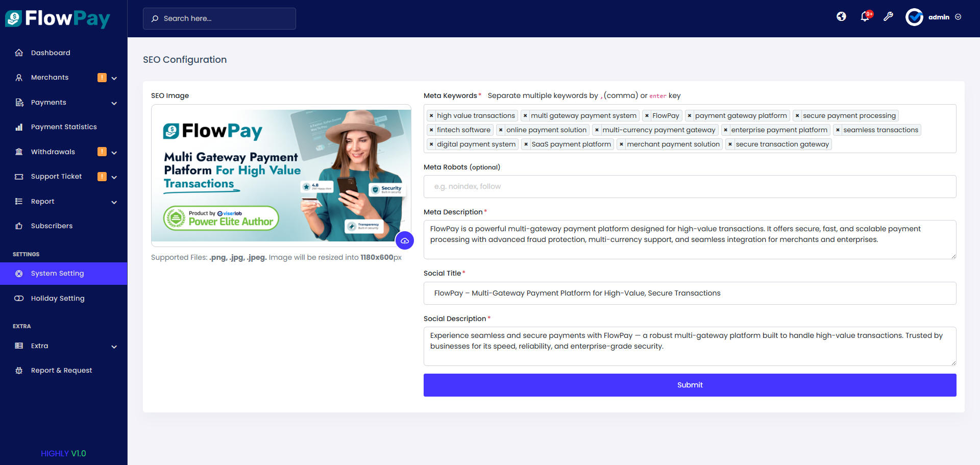Go to Subscribers in the sidebar
The width and height of the screenshot is (980, 465).
tap(64, 226)
